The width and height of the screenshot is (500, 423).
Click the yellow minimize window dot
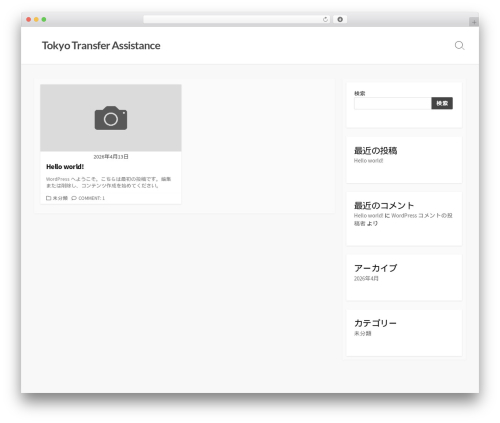click(x=36, y=19)
